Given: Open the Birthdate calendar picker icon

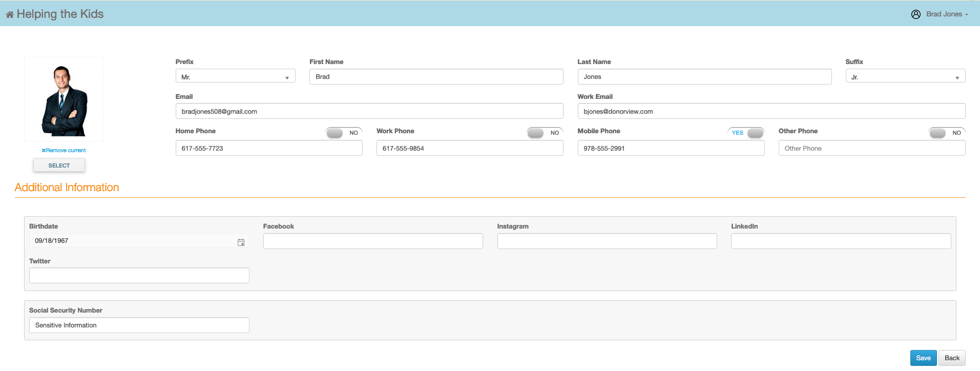Looking at the screenshot, I should tap(241, 242).
